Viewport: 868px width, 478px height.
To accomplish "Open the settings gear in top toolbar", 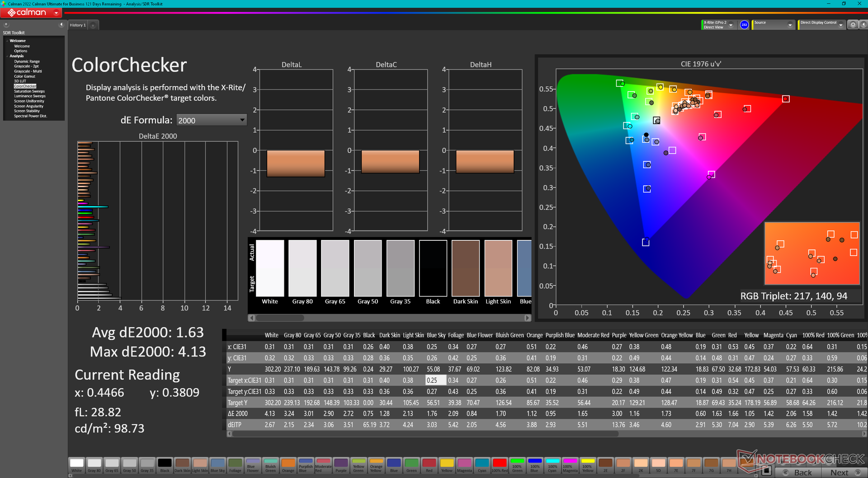I will coord(853,25).
